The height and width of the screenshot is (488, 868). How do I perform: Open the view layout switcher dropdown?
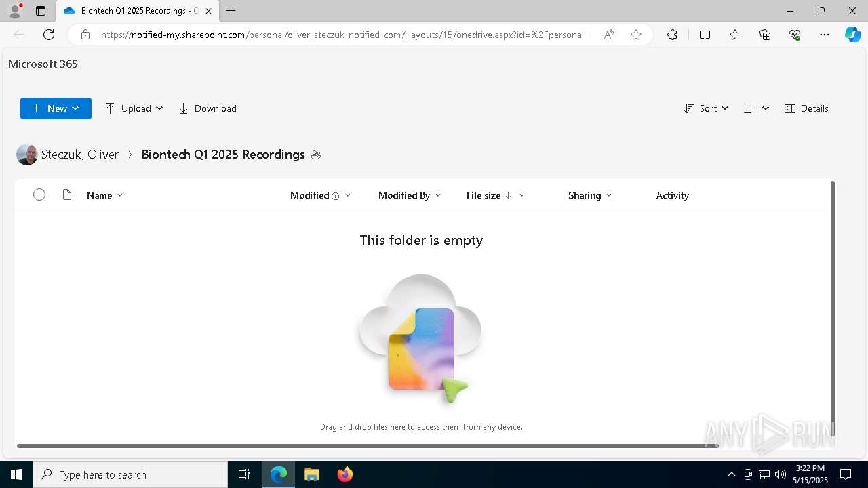[756, 108]
